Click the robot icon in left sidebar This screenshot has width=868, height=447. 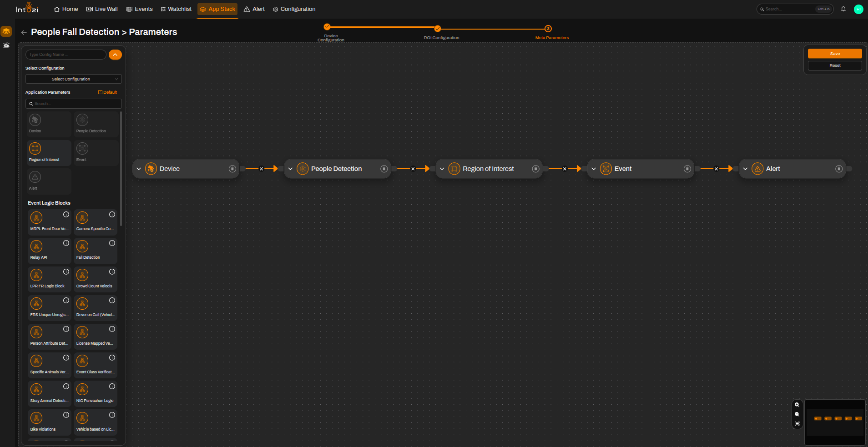pyautogui.click(x=6, y=45)
